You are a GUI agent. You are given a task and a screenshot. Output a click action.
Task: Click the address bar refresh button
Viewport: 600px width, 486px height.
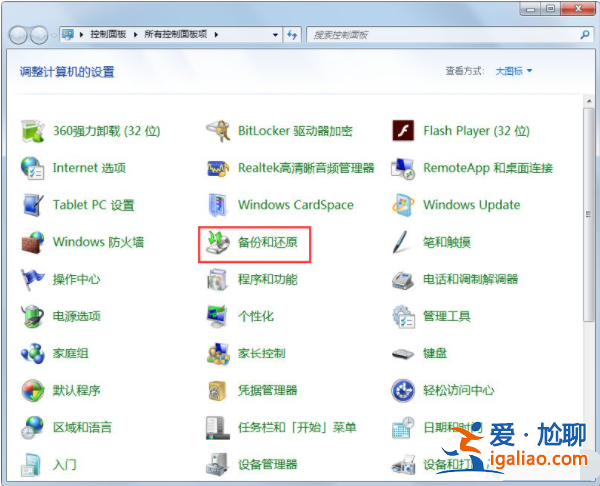[x=292, y=35]
